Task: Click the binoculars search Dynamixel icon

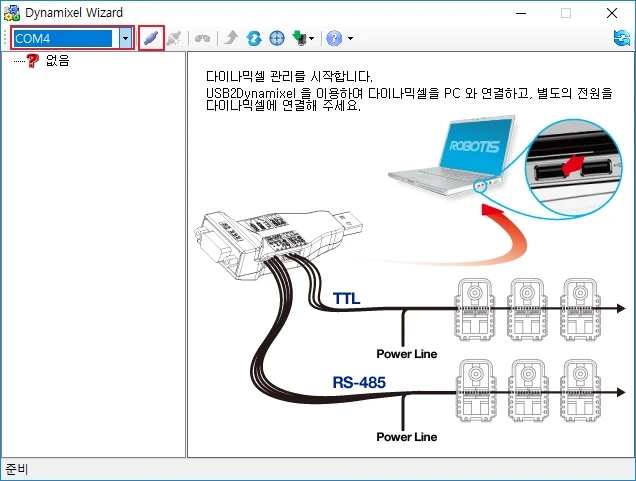Action: (202, 38)
